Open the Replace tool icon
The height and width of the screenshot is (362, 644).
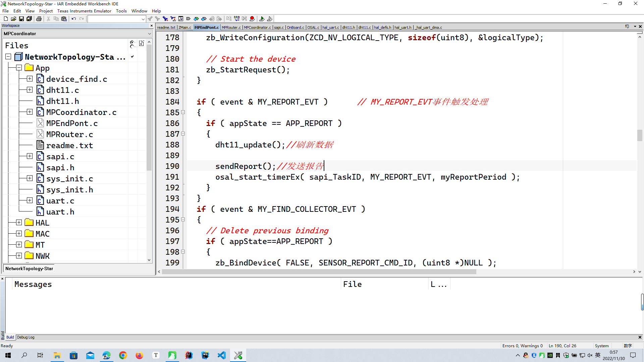[x=173, y=19]
